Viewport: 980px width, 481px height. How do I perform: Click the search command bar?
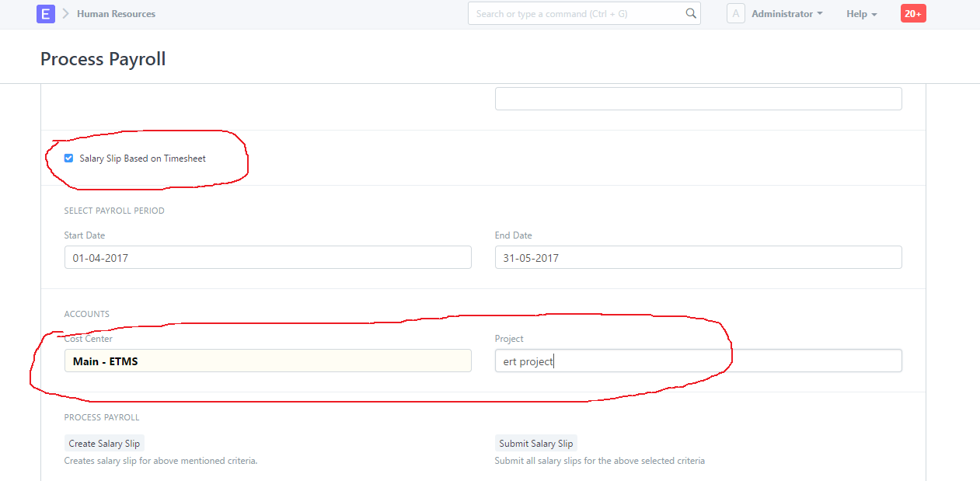click(584, 13)
